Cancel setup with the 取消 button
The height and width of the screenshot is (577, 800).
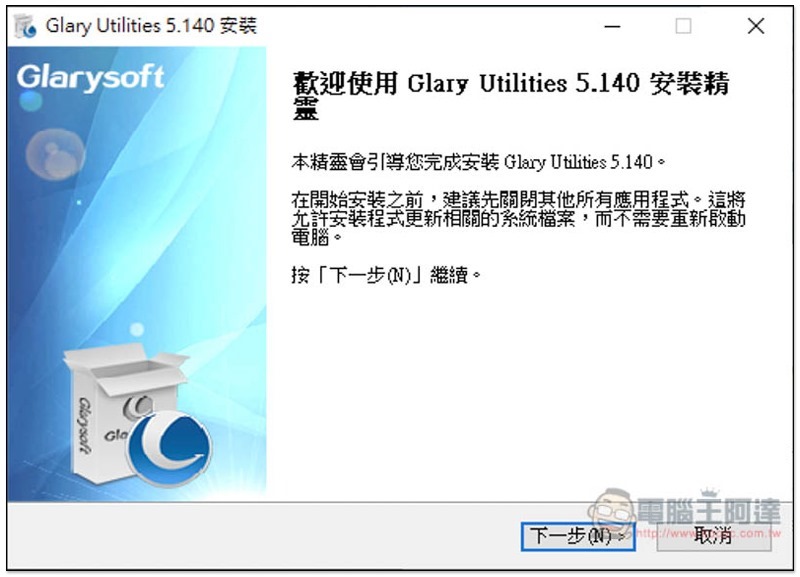[713, 536]
